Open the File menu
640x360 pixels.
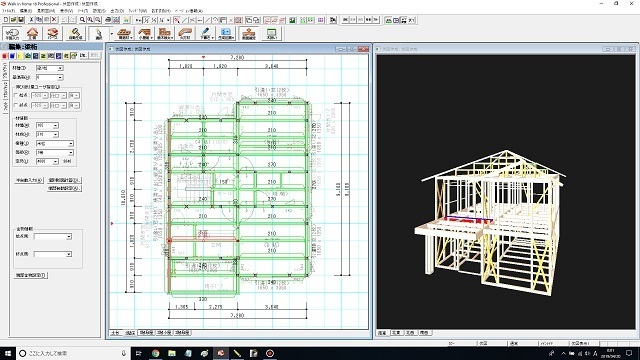[8, 11]
